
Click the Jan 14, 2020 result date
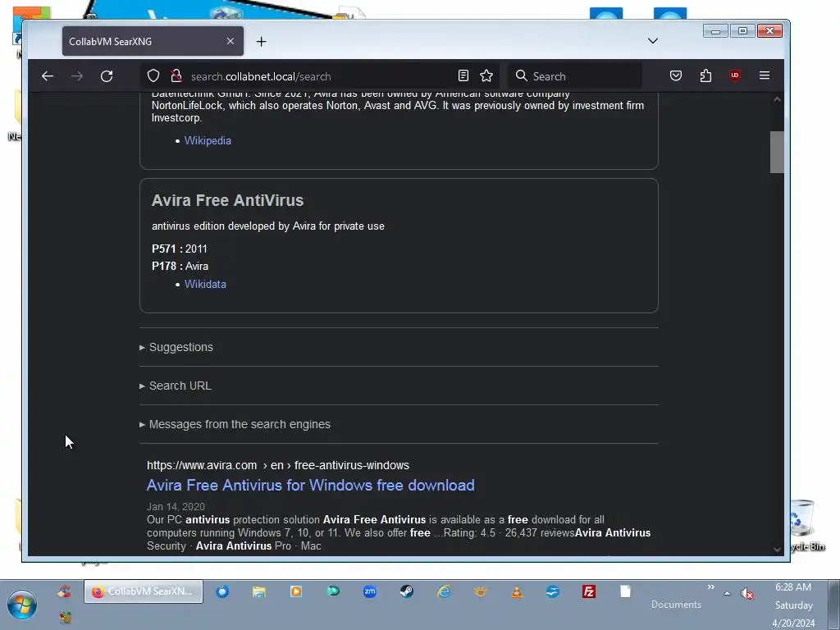pyautogui.click(x=176, y=506)
